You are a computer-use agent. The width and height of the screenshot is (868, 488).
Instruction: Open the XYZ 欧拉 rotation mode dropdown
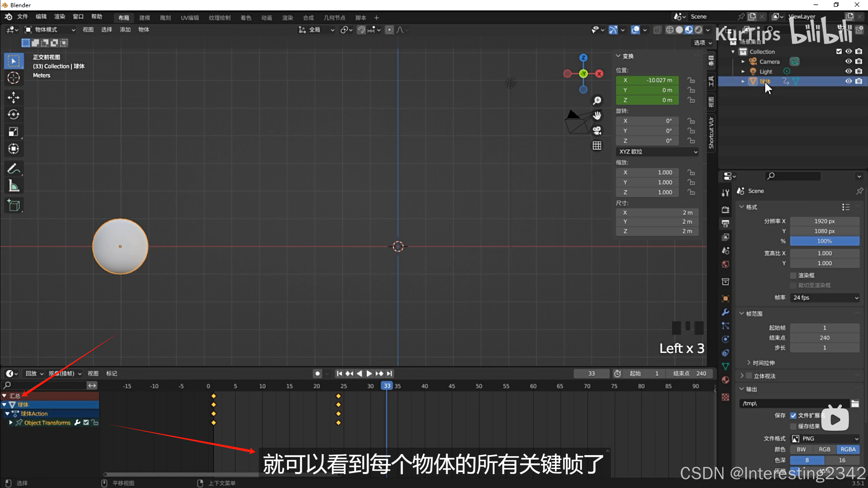click(657, 151)
